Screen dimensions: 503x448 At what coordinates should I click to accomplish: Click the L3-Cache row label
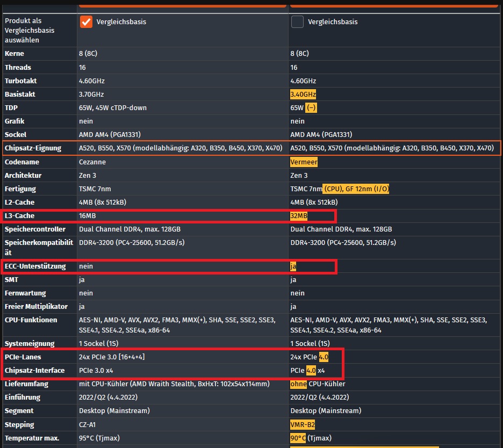(19, 216)
